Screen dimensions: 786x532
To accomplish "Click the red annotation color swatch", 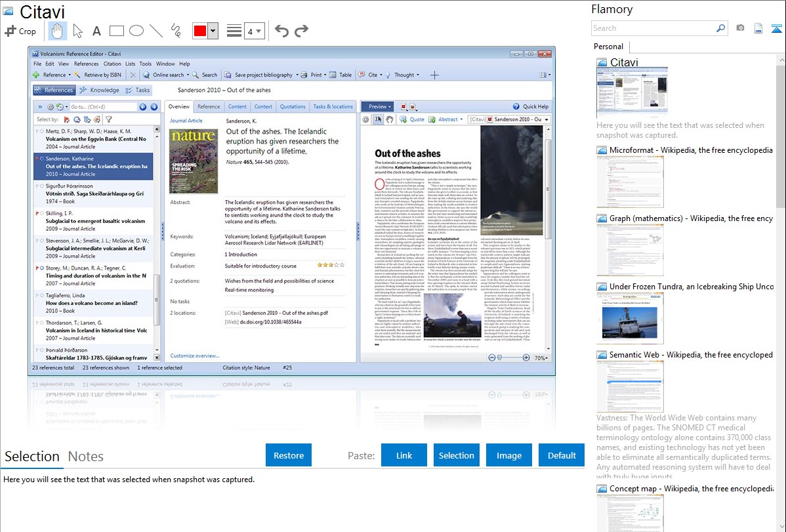I will tap(200, 31).
